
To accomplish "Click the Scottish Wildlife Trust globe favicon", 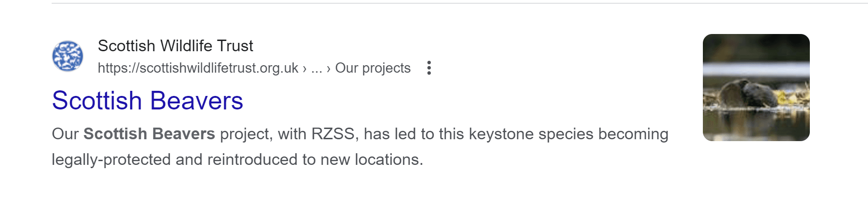I will coord(67,56).
